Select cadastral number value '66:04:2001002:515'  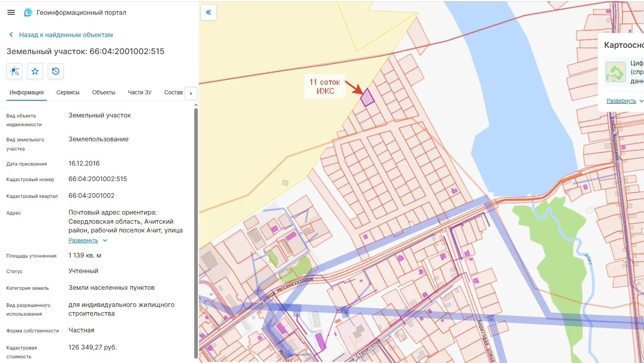(98, 179)
